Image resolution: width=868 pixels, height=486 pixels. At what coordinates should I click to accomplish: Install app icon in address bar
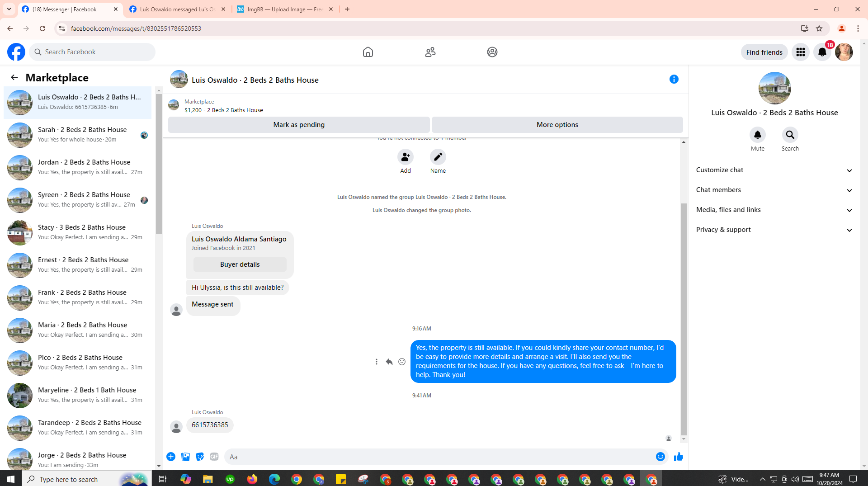click(x=804, y=28)
